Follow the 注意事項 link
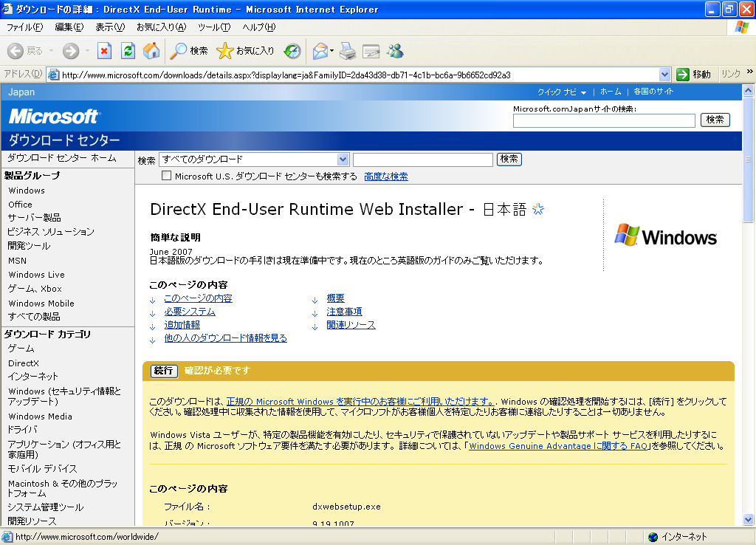The height and width of the screenshot is (545, 756). pyautogui.click(x=344, y=312)
